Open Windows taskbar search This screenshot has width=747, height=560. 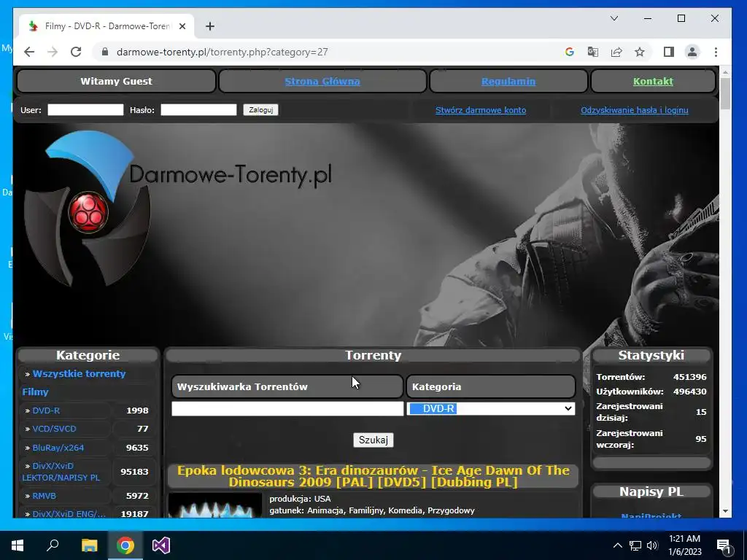click(x=53, y=545)
